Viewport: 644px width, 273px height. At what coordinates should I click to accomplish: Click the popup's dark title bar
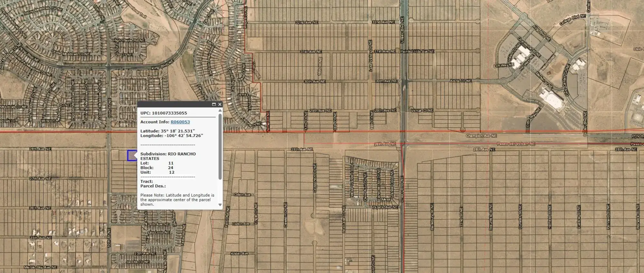(174, 104)
